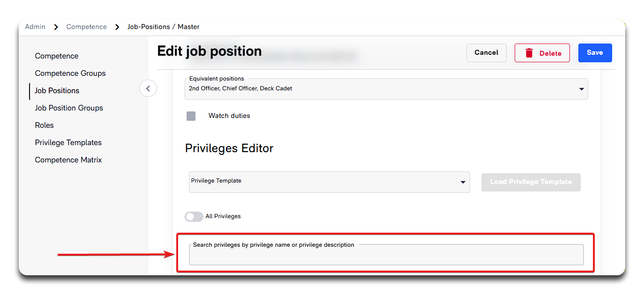This screenshot has height=294, width=644.
Task: Check the Watch duties checkbox
Action: coord(191,116)
